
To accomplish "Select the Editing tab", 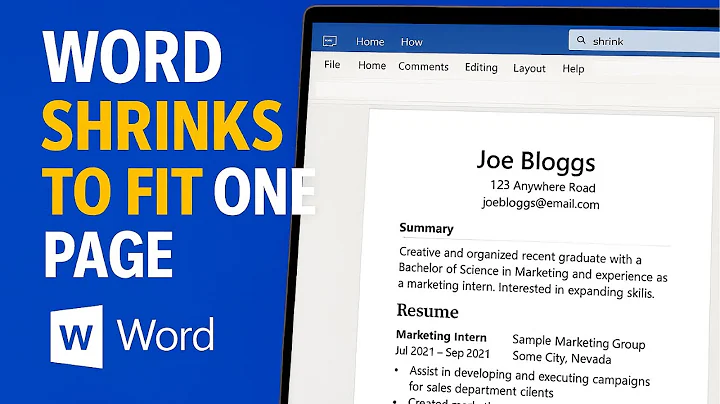I will click(481, 67).
